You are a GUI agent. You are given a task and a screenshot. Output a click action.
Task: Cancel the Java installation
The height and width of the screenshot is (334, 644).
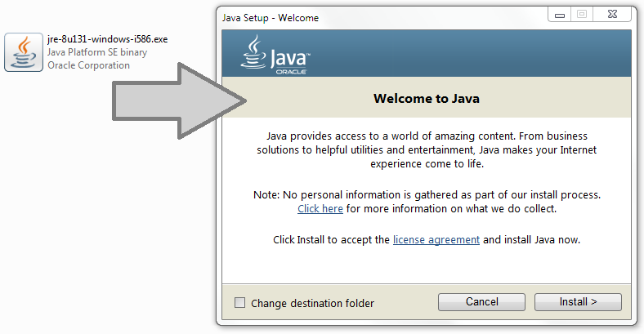pyautogui.click(x=481, y=302)
